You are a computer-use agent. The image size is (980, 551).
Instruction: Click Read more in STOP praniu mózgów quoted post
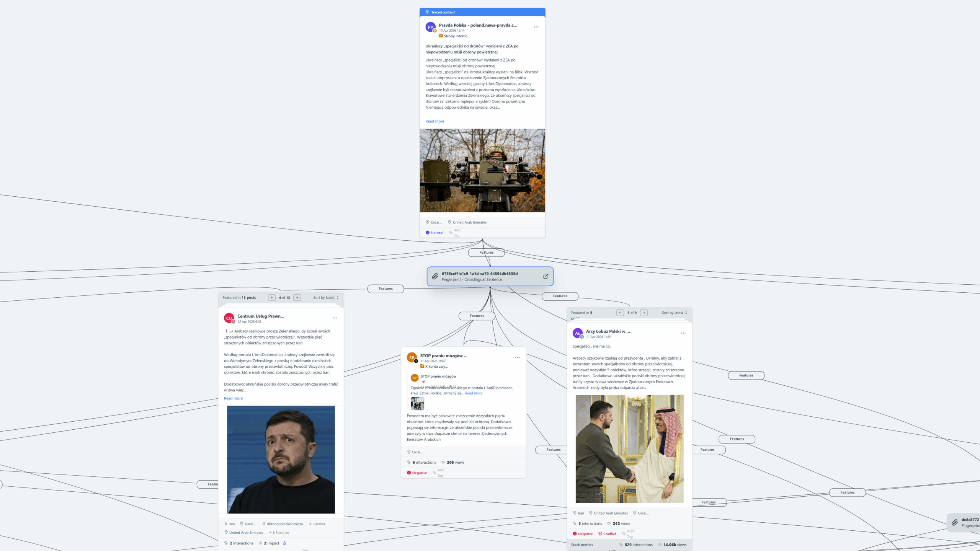coord(474,393)
